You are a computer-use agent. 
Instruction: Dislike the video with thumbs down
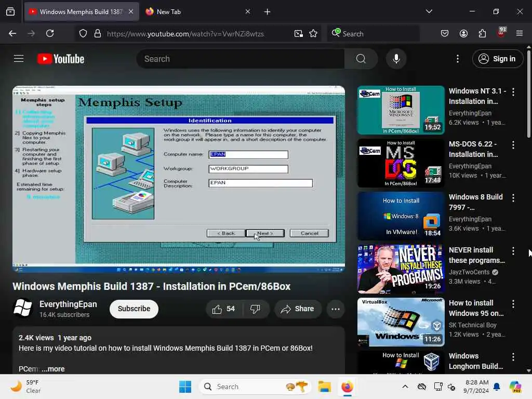click(255, 309)
